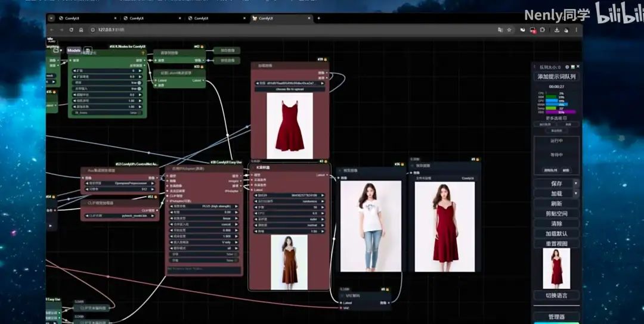Open the 'randomize' seed control dropdown
Screen dimensions: 644x324
click(x=290, y=201)
